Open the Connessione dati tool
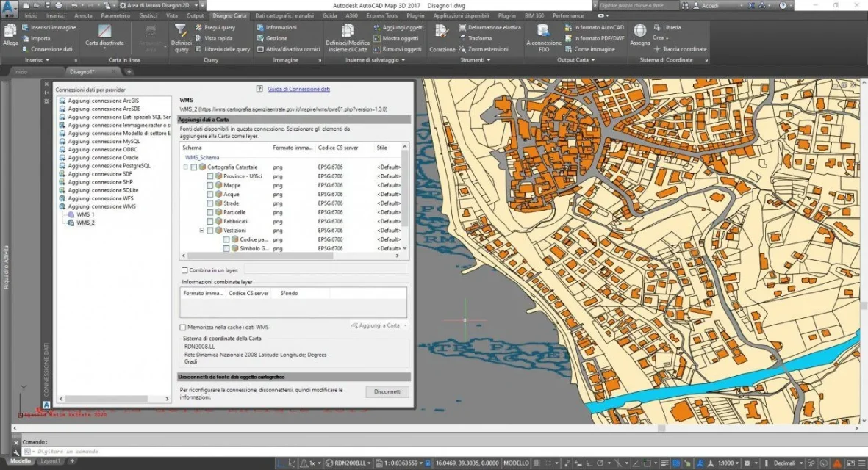 47,49
